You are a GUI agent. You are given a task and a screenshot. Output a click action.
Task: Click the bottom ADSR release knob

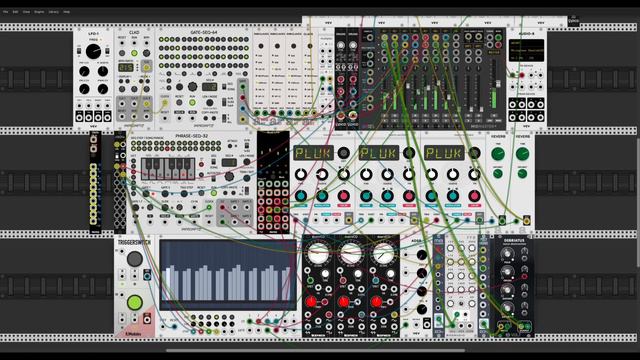point(421,309)
